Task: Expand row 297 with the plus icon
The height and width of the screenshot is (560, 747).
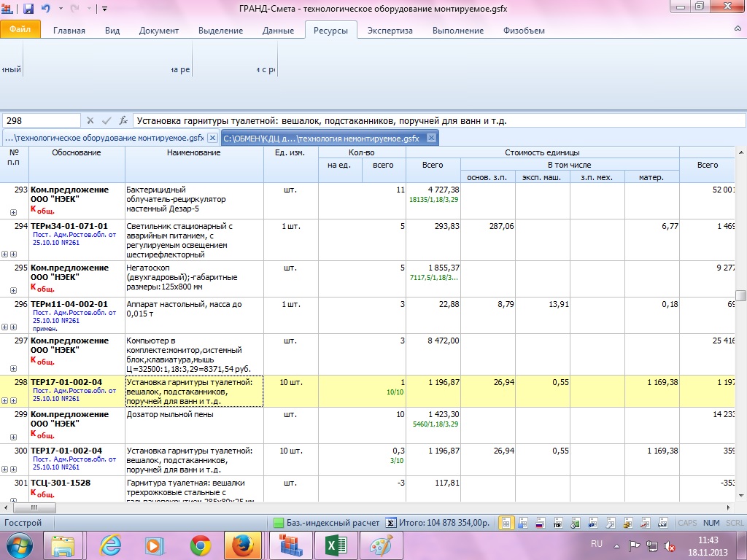Action: point(13,369)
